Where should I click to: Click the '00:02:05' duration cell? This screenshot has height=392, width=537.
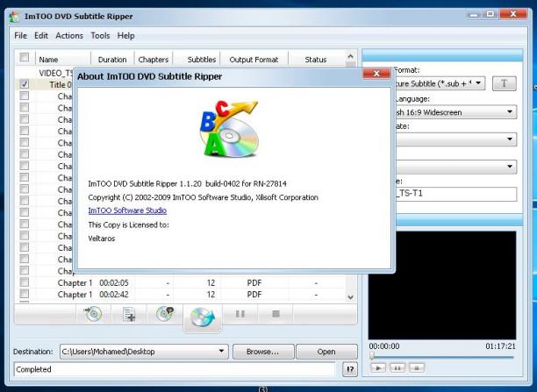[114, 282]
